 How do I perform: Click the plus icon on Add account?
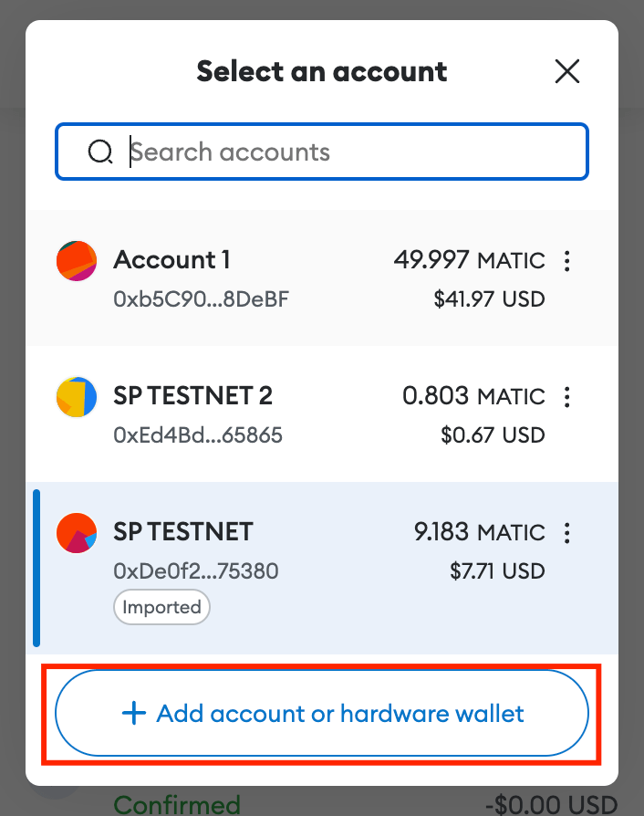click(x=134, y=714)
